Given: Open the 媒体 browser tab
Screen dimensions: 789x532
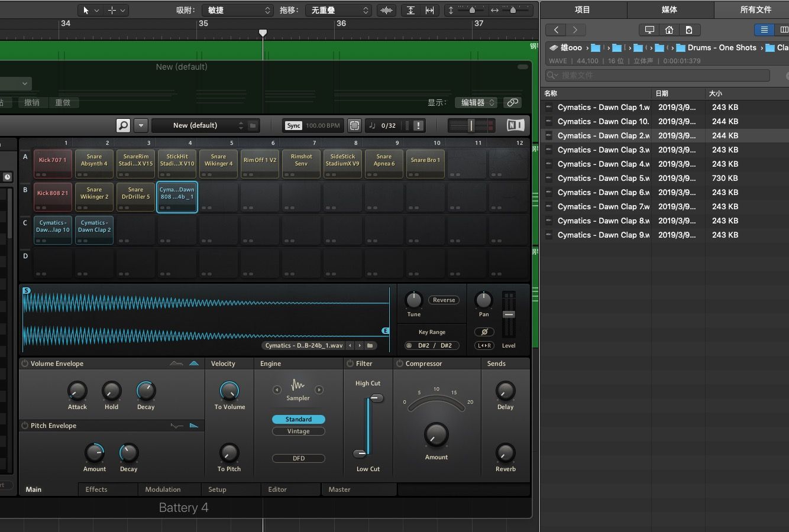Looking at the screenshot, I should click(x=670, y=9).
